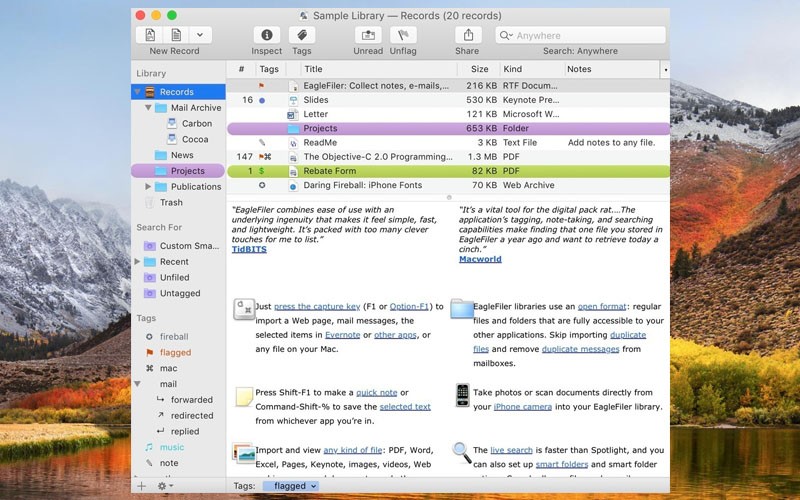The image size is (800, 500).
Task: Select The Objective-C 2.0 Programming PDF
Action: tap(448, 157)
